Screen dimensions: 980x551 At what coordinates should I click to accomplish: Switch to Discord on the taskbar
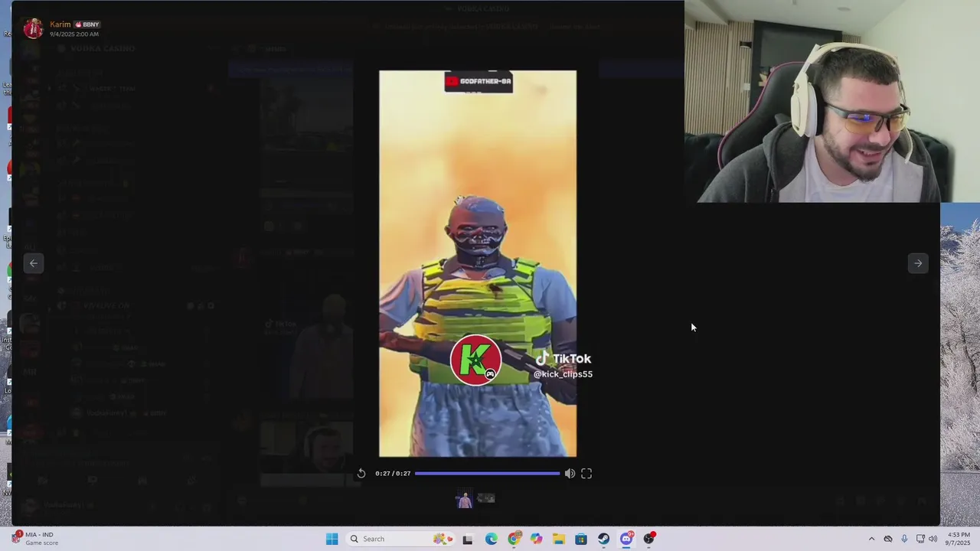click(x=626, y=539)
